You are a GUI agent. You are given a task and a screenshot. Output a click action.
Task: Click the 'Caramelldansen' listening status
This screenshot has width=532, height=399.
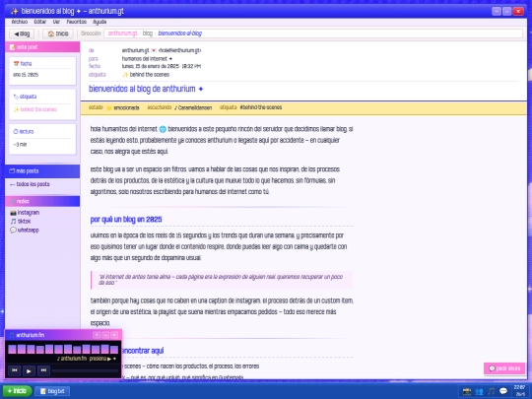click(193, 108)
